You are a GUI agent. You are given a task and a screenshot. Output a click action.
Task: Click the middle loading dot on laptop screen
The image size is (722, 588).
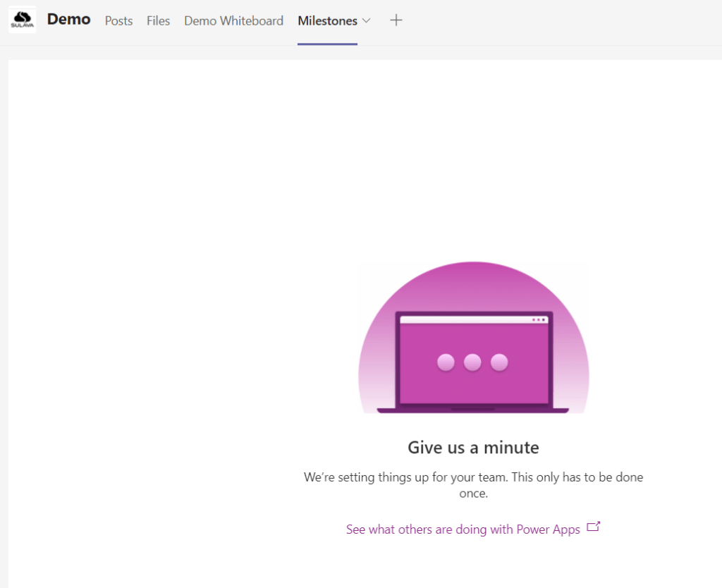click(x=472, y=362)
